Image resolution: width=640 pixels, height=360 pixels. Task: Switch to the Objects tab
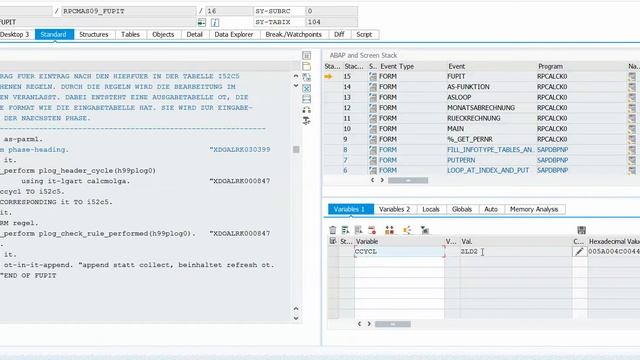[x=163, y=35]
